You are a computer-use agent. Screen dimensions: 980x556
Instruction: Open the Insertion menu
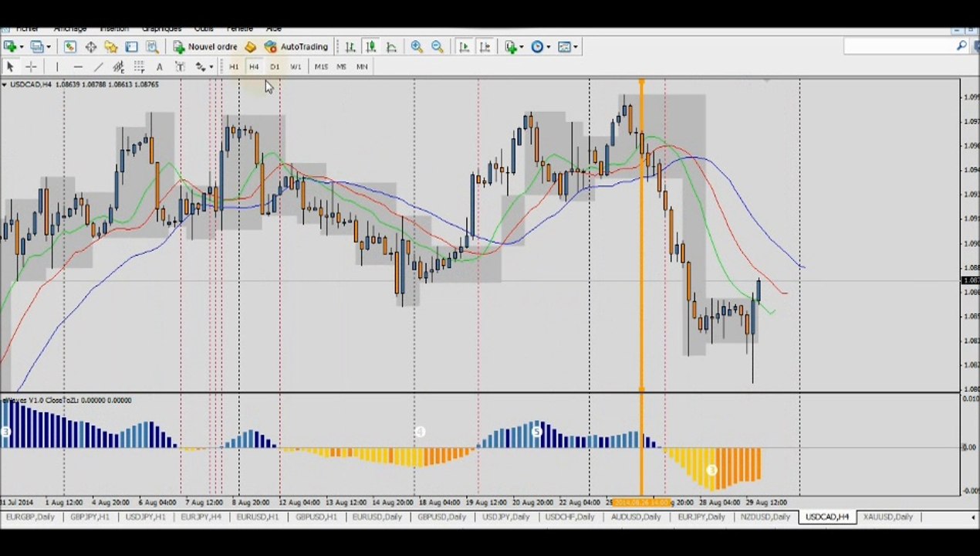coord(114,29)
